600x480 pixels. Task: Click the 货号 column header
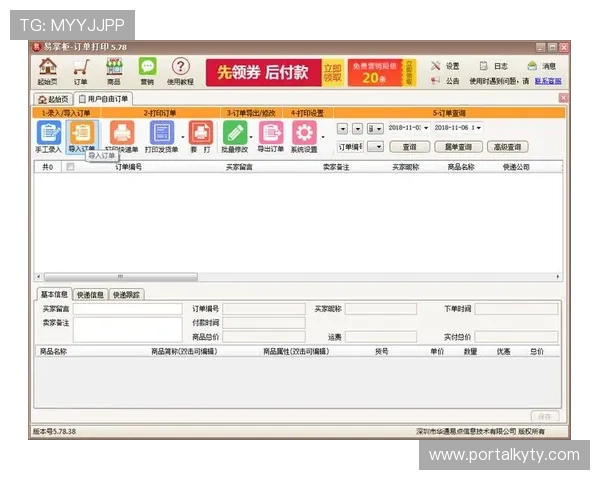[381, 351]
